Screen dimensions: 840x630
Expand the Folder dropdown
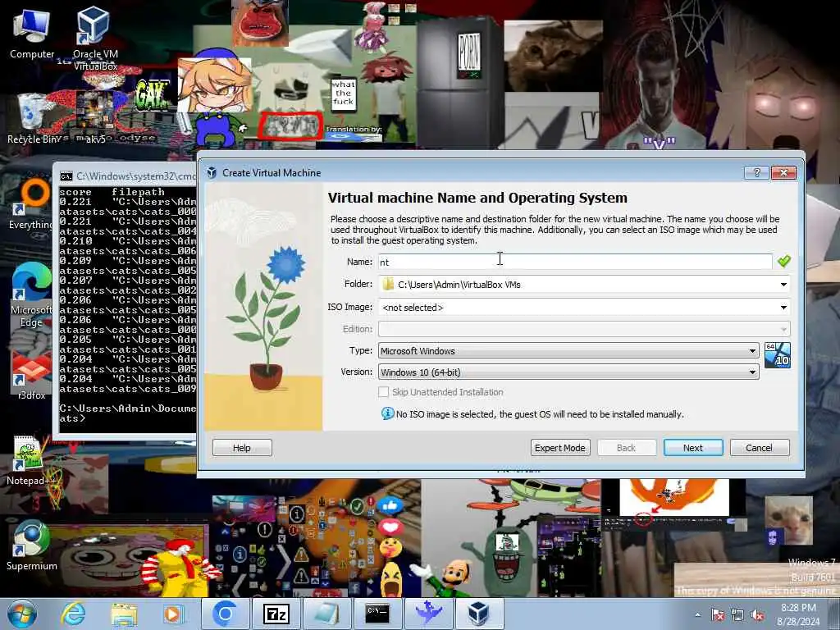click(x=783, y=285)
